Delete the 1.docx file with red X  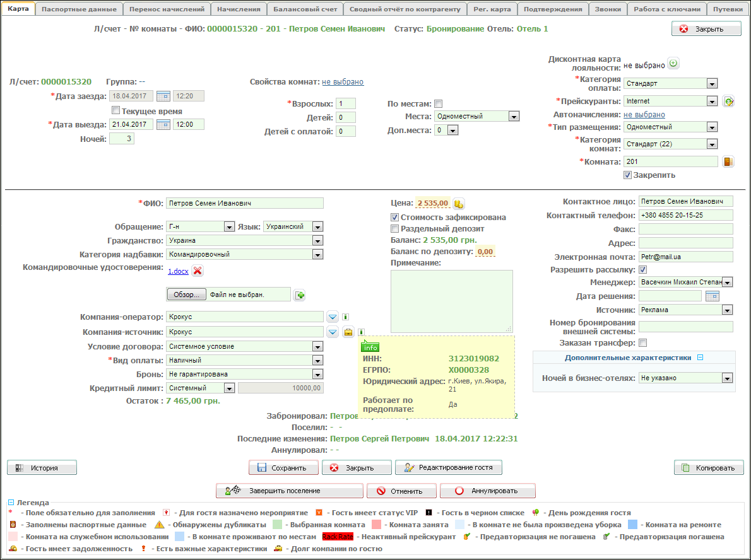click(x=198, y=271)
